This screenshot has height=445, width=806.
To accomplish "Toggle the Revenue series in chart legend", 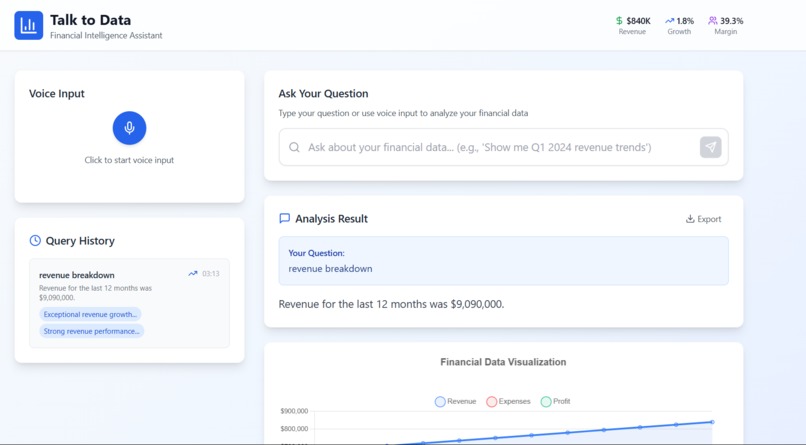I will point(455,401).
